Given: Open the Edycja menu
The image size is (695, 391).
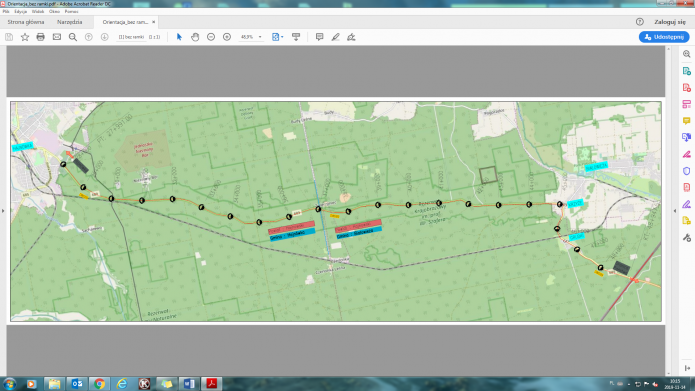Looking at the screenshot, I should click(x=20, y=12).
